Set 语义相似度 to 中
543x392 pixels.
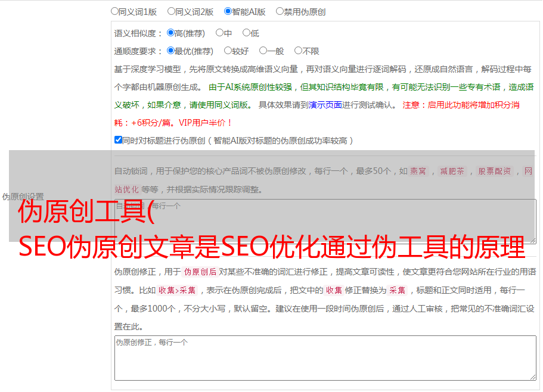pos(219,33)
